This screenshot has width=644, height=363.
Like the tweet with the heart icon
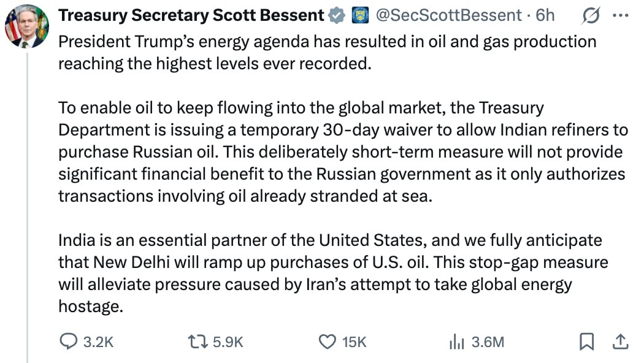[x=329, y=342]
